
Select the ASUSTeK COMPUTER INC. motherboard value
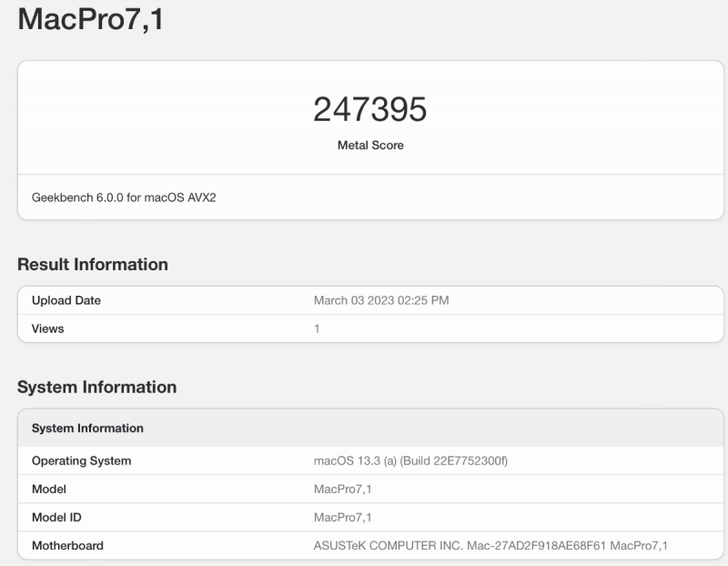(x=490, y=546)
